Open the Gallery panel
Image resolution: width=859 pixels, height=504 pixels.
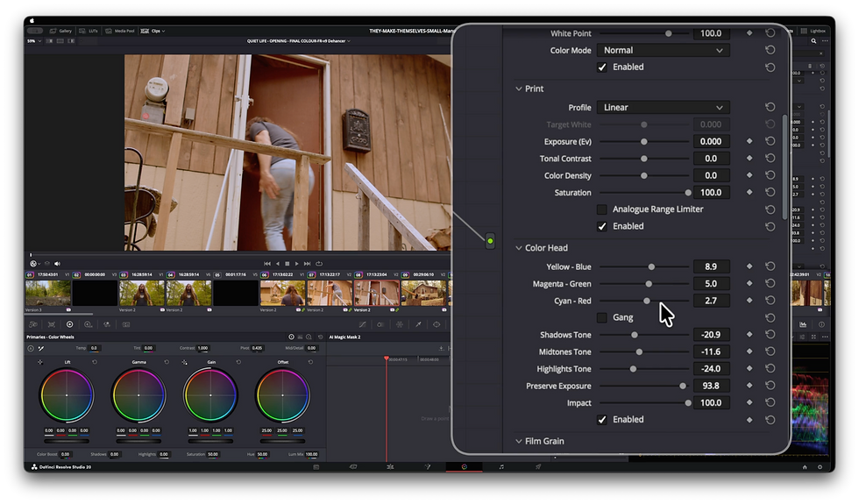[60, 32]
